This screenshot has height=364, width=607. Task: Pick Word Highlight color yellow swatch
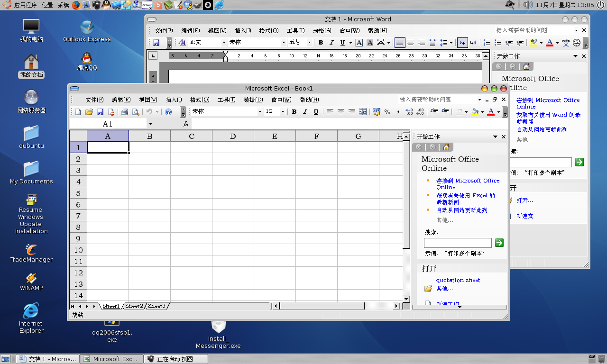click(533, 43)
